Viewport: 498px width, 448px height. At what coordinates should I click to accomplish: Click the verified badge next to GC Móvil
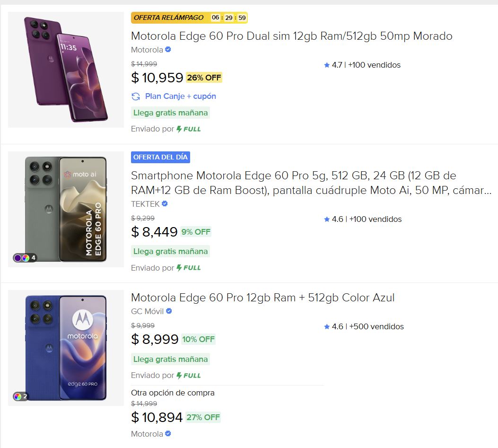[x=168, y=311]
